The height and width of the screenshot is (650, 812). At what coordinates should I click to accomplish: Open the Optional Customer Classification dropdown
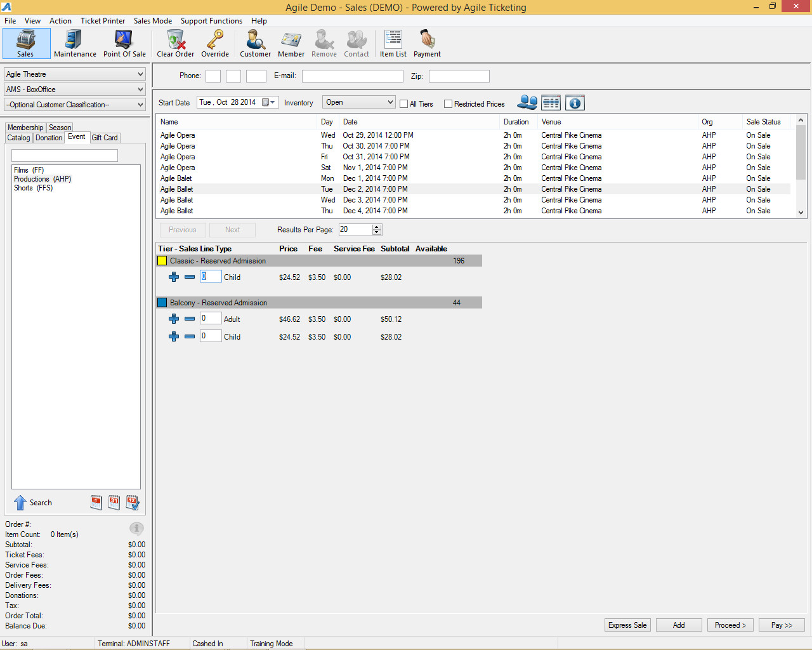coord(75,105)
